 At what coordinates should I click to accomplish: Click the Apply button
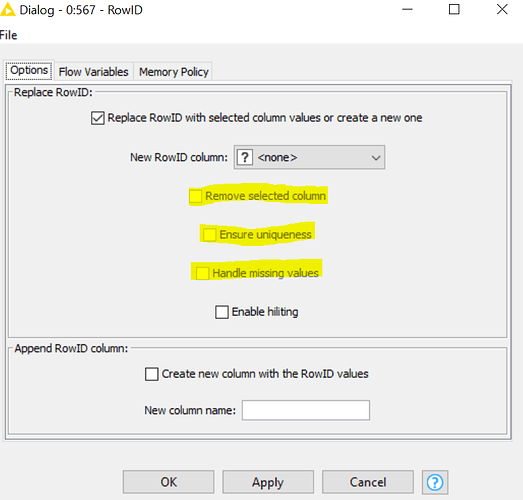268,482
